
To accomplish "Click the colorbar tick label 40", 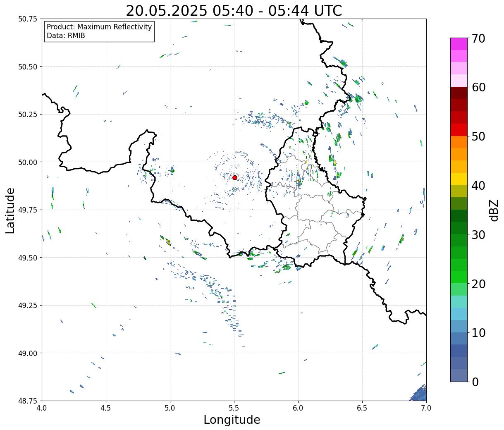I will (478, 186).
